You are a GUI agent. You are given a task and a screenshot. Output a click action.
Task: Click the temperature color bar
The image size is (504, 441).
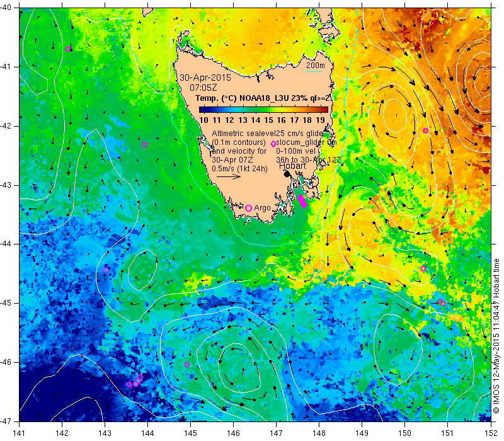pyautogui.click(x=263, y=110)
